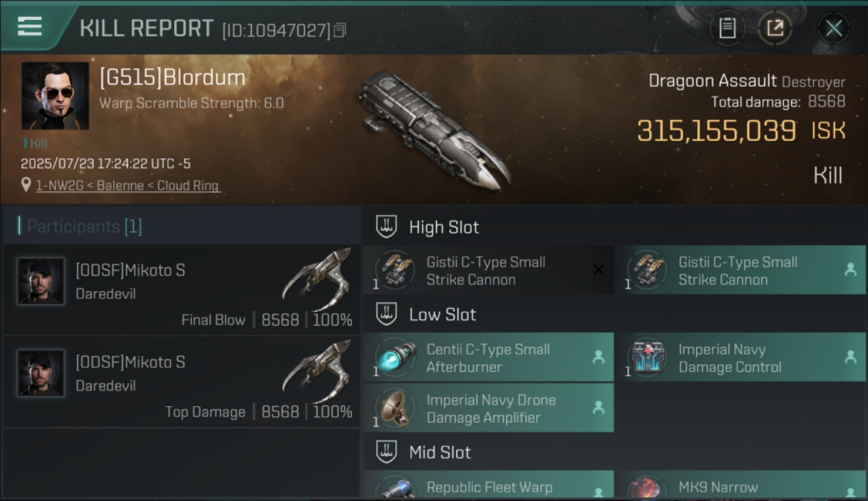Screen dimensions: 868x501
Task: Click the share export icon
Action: click(x=775, y=28)
